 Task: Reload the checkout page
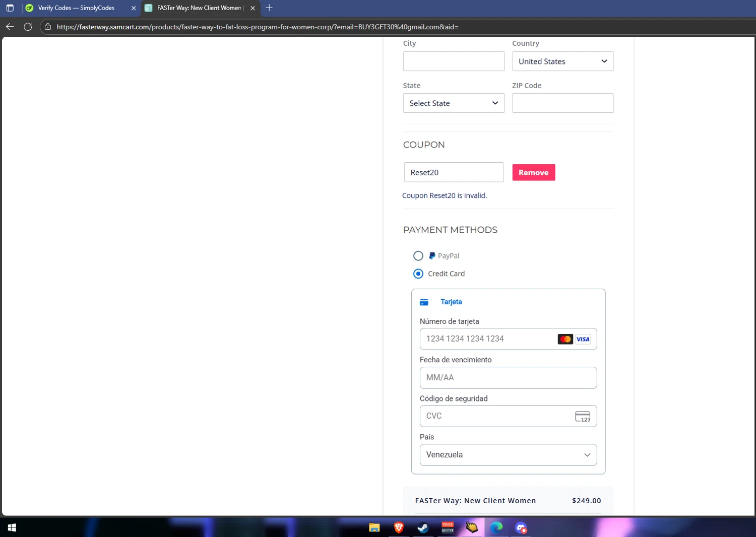28,27
